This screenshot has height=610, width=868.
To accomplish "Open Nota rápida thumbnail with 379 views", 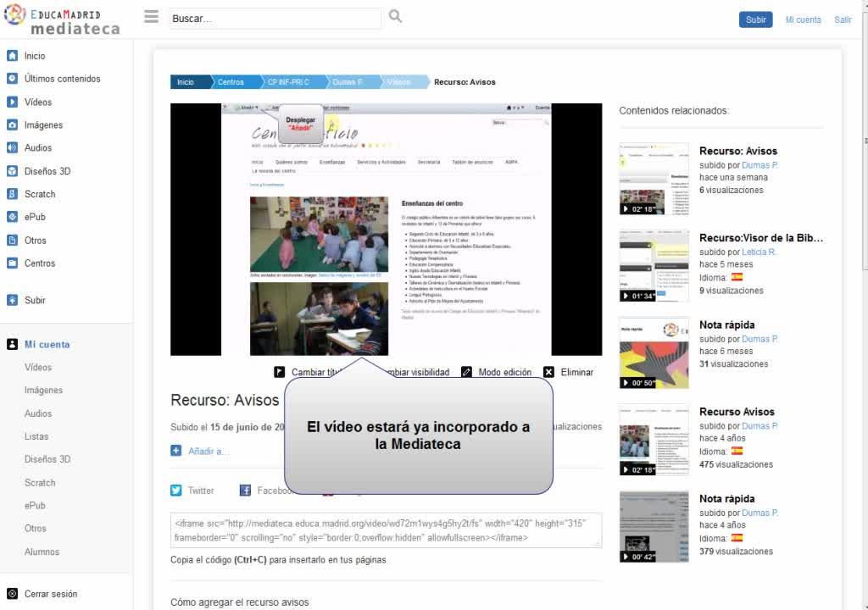I will pyautogui.click(x=654, y=526).
